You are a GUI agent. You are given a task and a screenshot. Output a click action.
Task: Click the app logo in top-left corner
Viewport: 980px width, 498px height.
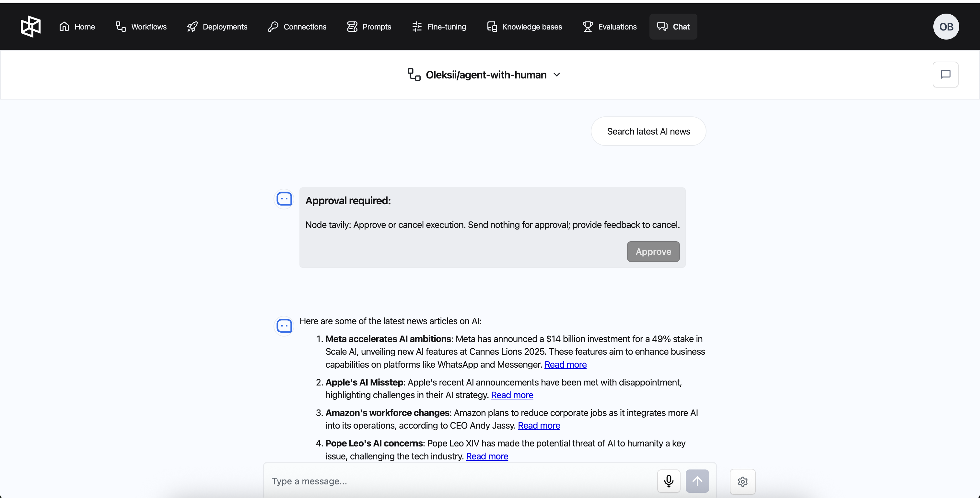pyautogui.click(x=30, y=27)
